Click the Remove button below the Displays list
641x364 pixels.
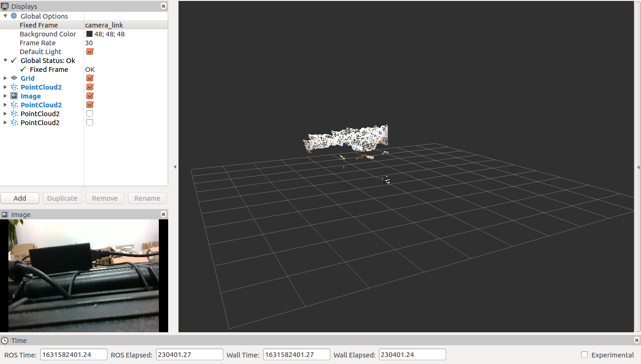[104, 198]
